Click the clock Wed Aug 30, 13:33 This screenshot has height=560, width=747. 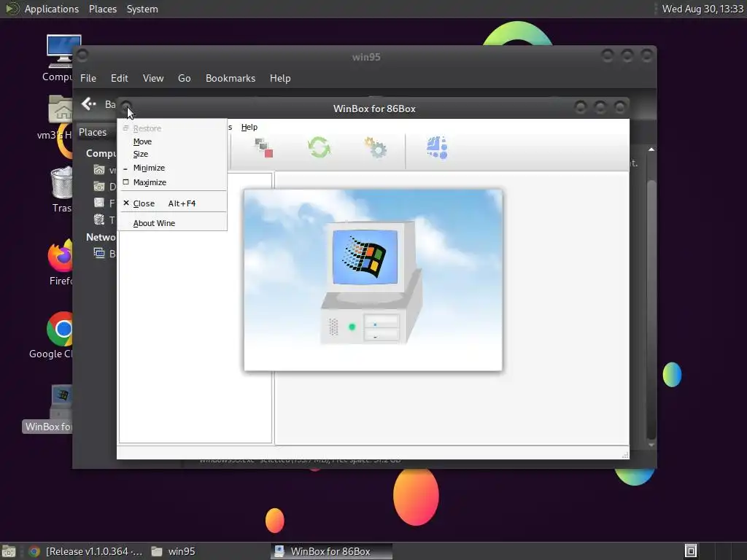(x=703, y=9)
